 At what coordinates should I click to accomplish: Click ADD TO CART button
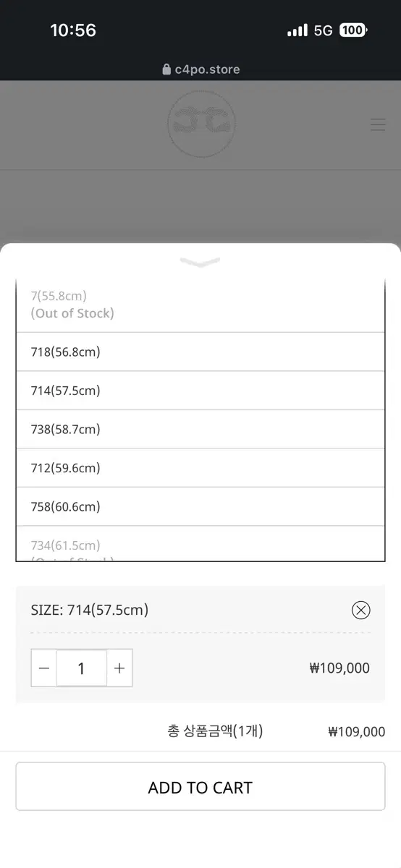(x=200, y=787)
